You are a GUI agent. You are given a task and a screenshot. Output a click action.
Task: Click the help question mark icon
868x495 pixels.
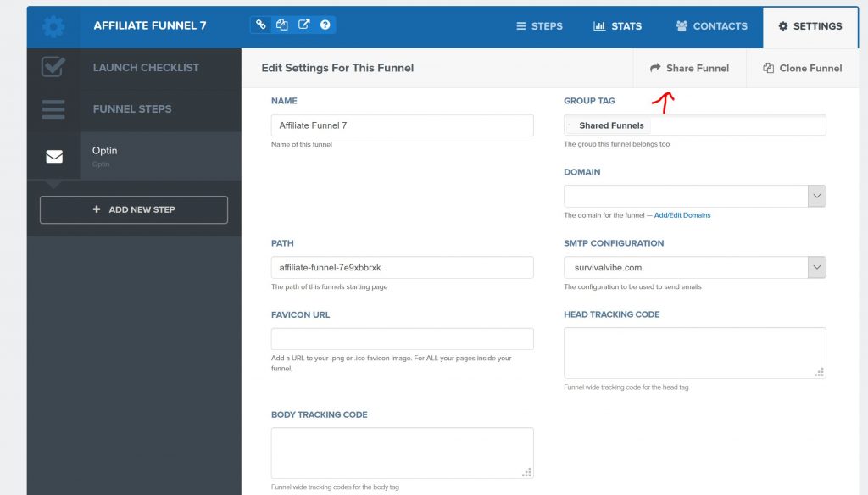325,25
